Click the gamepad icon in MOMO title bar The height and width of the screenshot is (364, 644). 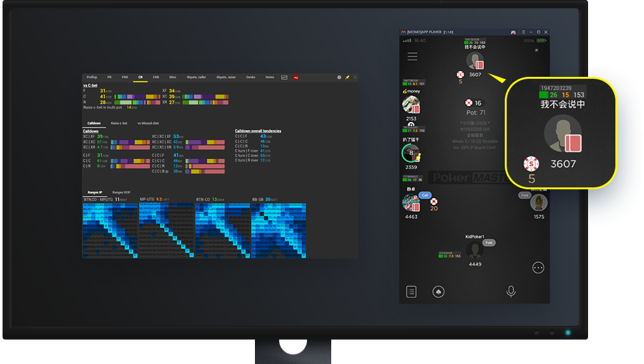513,32
